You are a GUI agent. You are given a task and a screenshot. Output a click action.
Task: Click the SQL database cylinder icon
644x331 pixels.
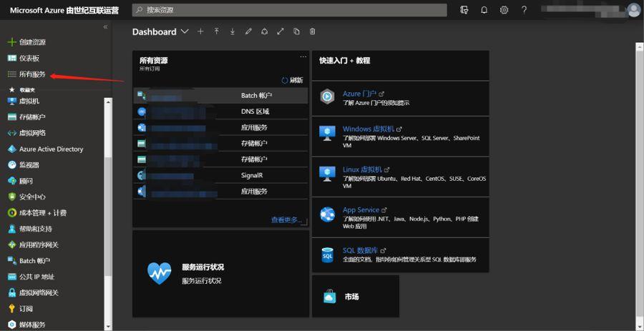pyautogui.click(x=327, y=255)
